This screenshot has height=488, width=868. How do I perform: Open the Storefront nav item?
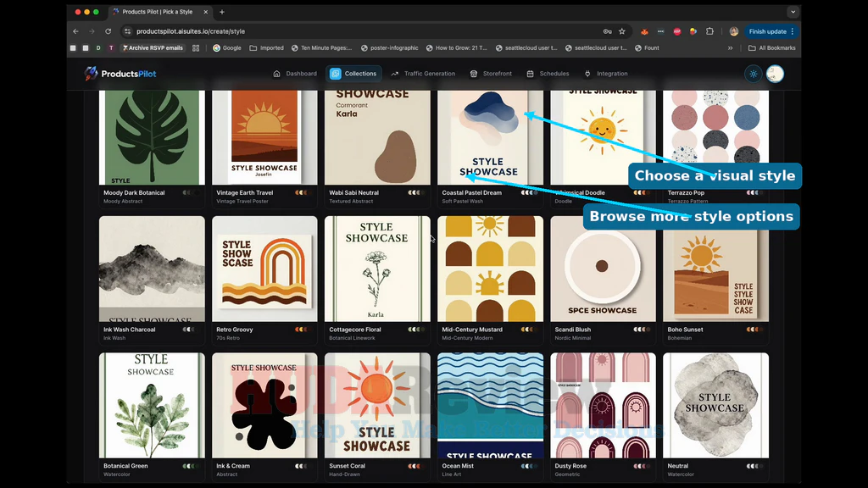pyautogui.click(x=491, y=74)
